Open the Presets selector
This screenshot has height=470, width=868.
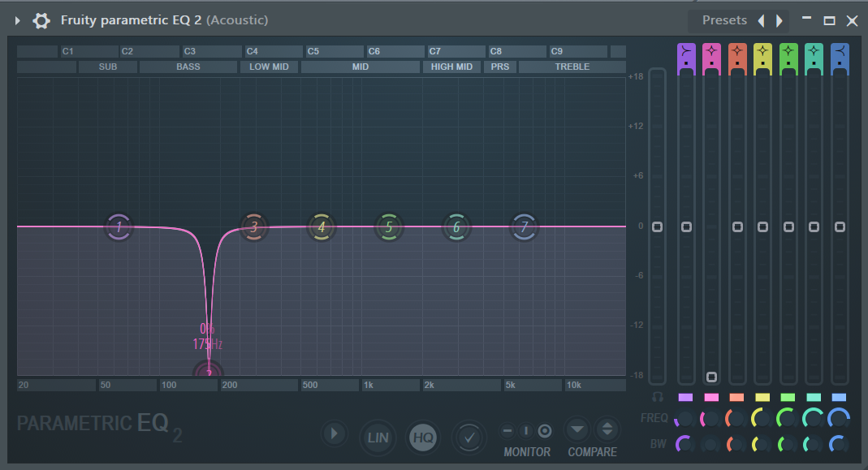724,20
